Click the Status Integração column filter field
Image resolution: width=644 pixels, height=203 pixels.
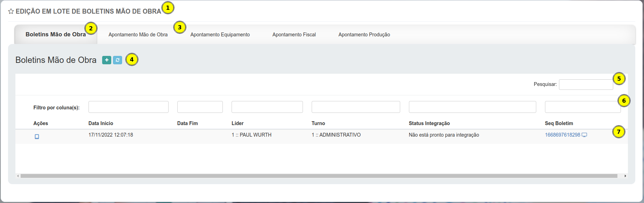(x=472, y=107)
